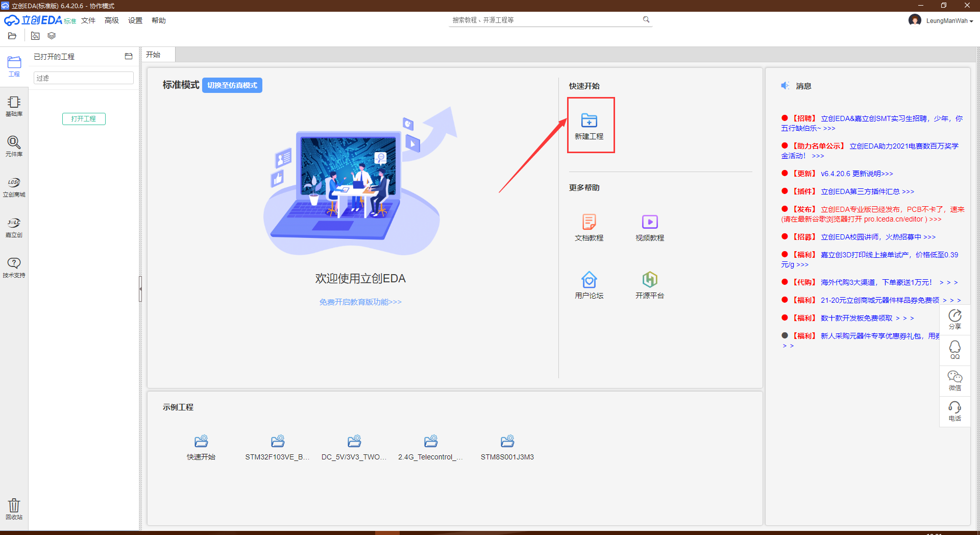Click the QQ contact floating button

pos(954,350)
